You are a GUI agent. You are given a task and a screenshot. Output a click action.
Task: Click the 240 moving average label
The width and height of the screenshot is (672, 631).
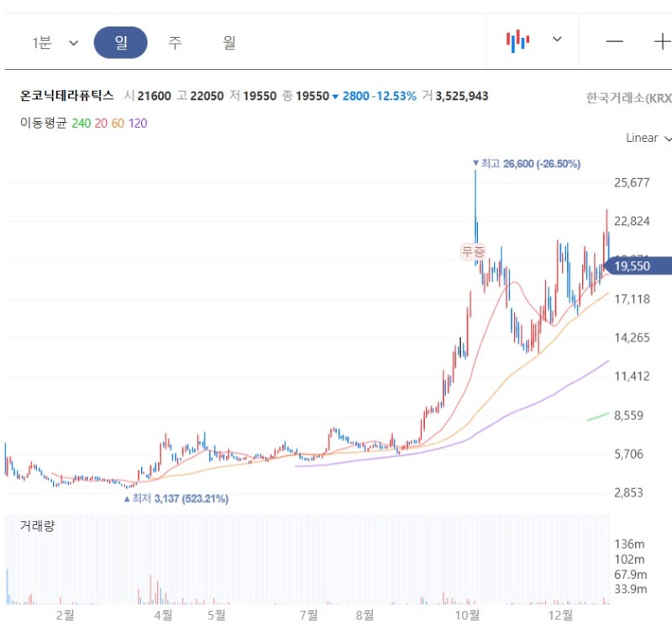point(81,124)
